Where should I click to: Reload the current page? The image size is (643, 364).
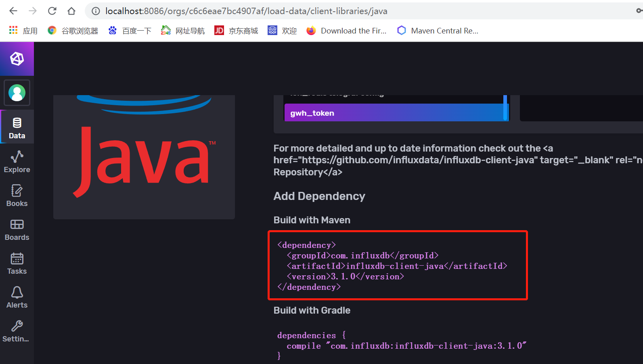click(52, 11)
